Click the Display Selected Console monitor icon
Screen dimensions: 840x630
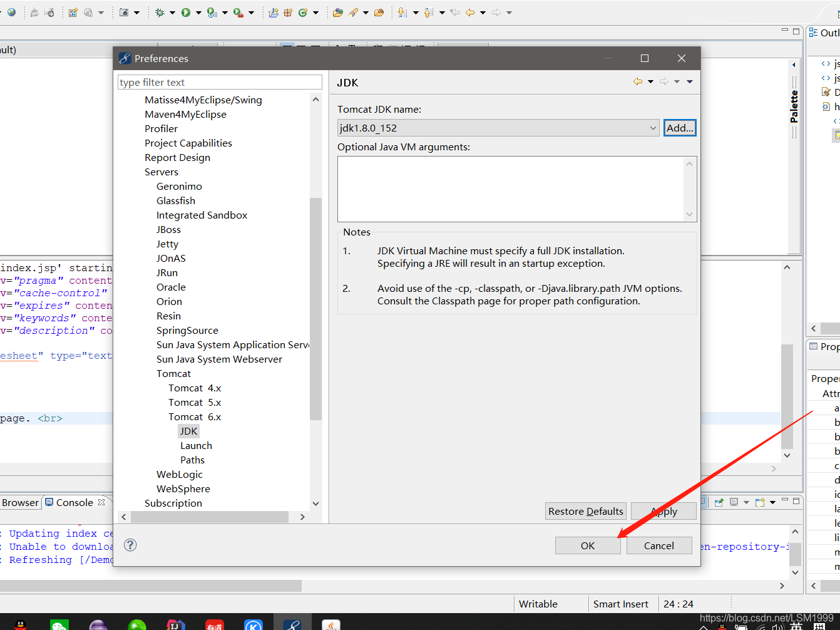pos(734,502)
